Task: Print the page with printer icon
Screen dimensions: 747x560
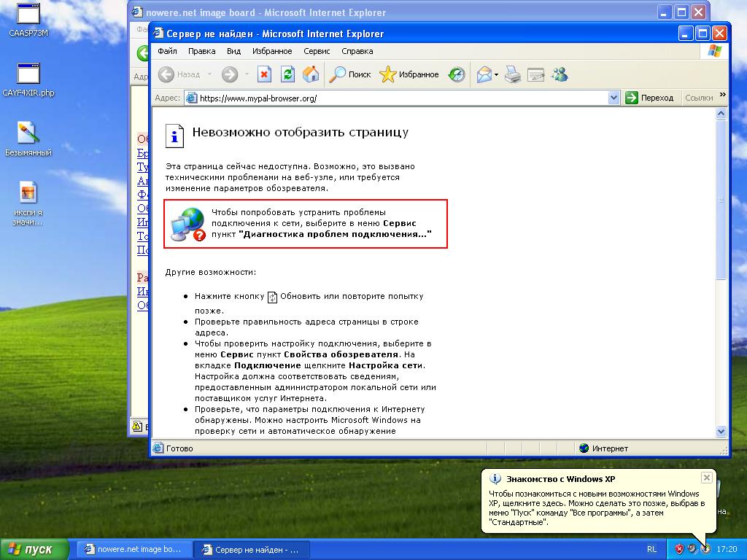Action: pos(513,74)
